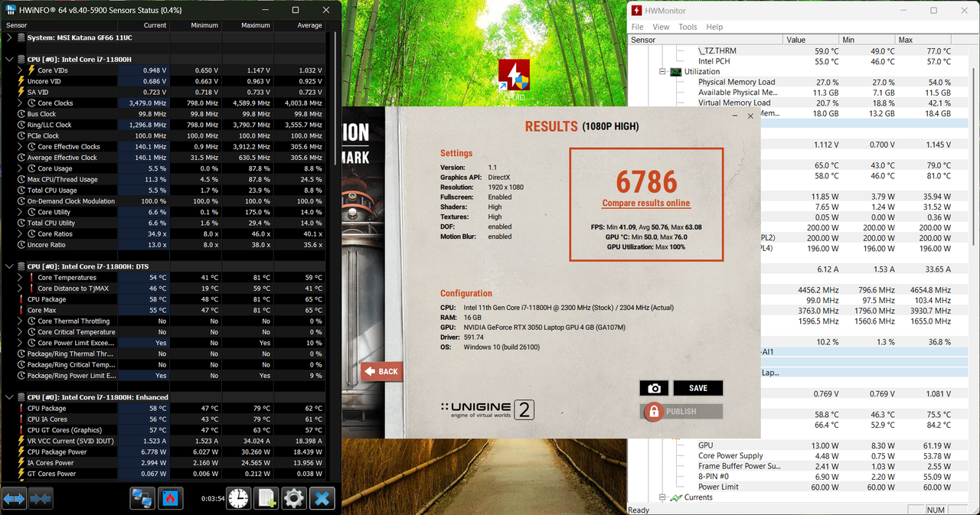Collapse the i7-11800H Enhanced sensor group
980x515 pixels.
click(9, 397)
